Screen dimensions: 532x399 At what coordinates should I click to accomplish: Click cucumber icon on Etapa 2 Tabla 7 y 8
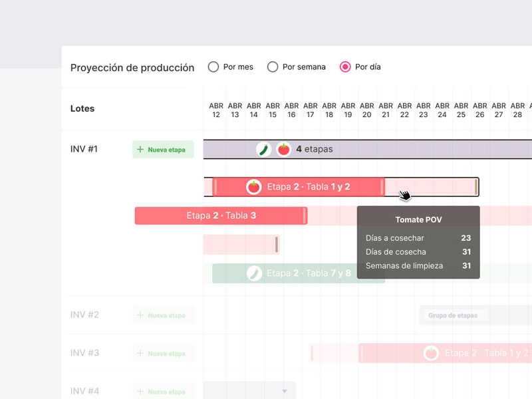pyautogui.click(x=254, y=273)
